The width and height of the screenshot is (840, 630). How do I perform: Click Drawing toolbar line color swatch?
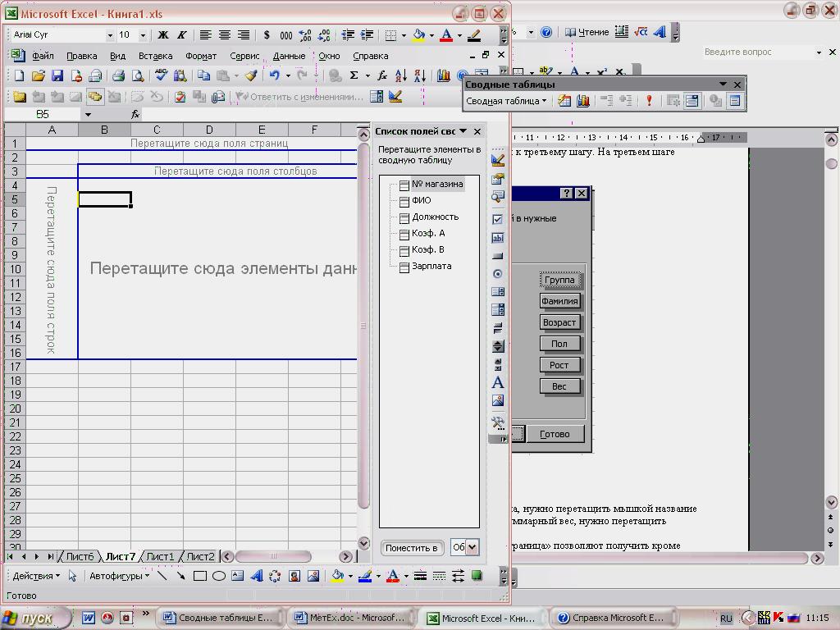(365, 576)
